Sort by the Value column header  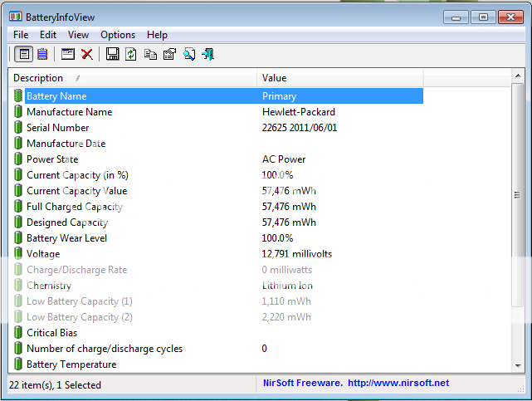pos(340,78)
